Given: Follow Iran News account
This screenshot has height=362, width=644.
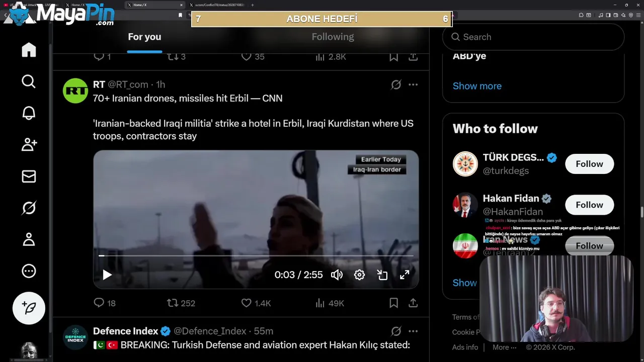Looking at the screenshot, I should pos(589,245).
